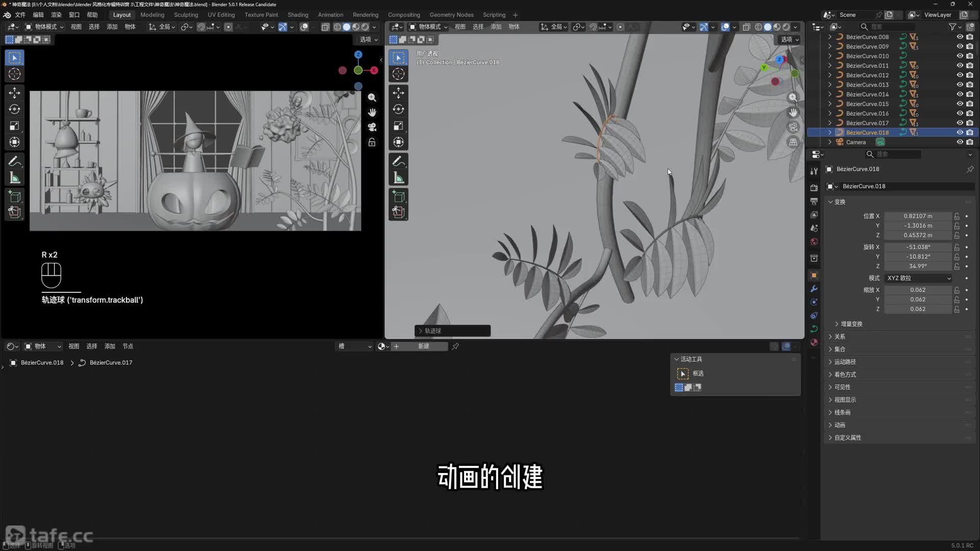
Task: Click the 选项 options button in left viewport
Action: [369, 39]
